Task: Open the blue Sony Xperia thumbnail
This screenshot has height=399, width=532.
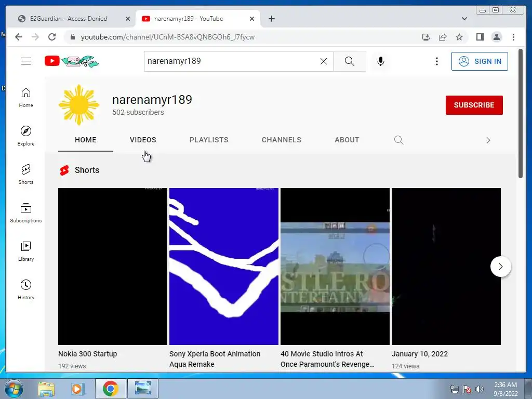Action: click(224, 267)
